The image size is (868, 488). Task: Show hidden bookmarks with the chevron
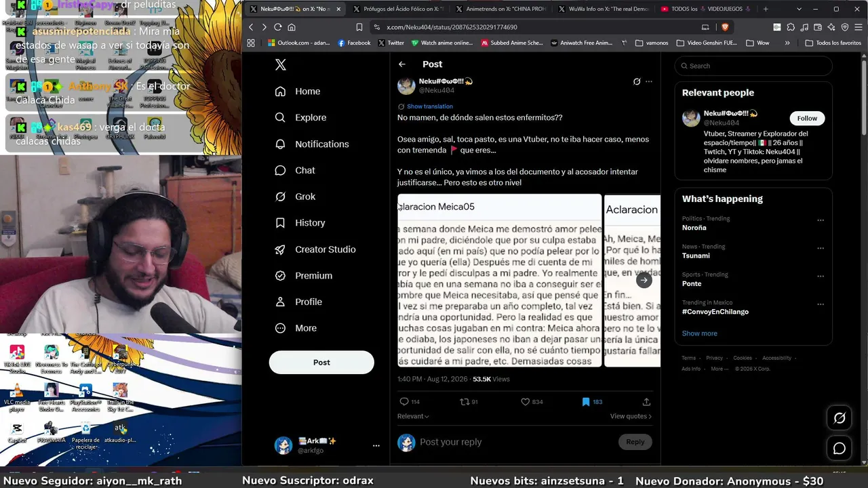[787, 43]
